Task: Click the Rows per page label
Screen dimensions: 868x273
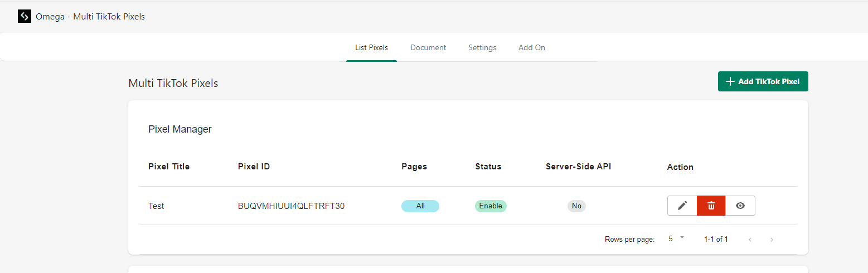Action: (629, 240)
